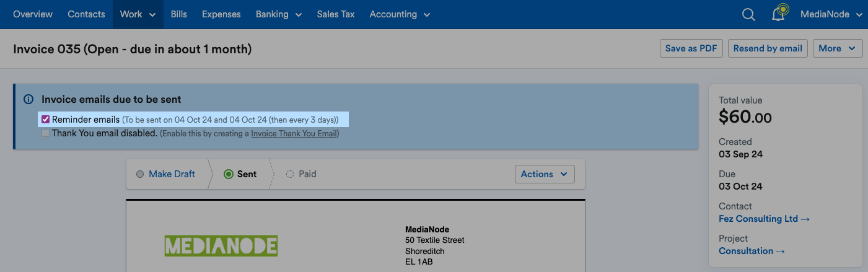Expand the Accounting menu dropdown

point(400,14)
